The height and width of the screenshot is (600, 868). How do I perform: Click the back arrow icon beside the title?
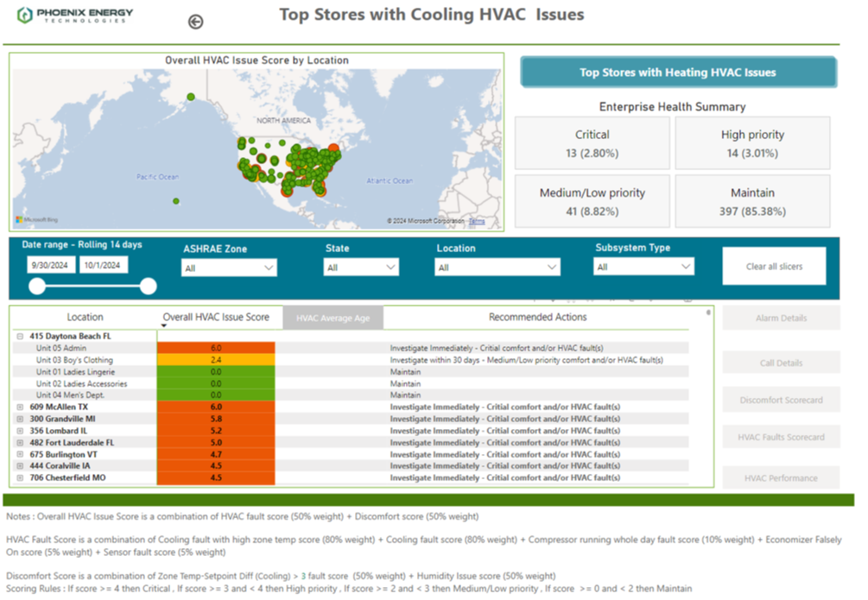(x=195, y=22)
